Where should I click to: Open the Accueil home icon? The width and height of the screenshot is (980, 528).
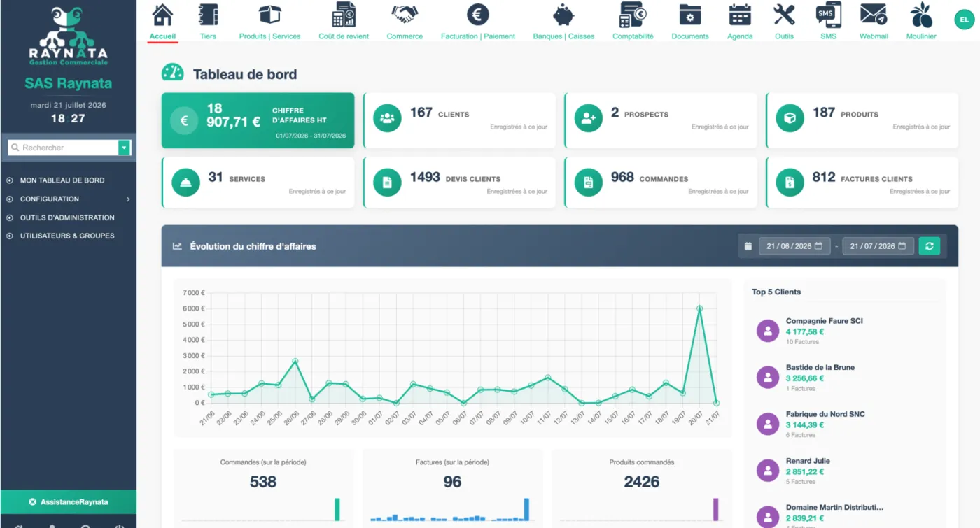pos(162,14)
